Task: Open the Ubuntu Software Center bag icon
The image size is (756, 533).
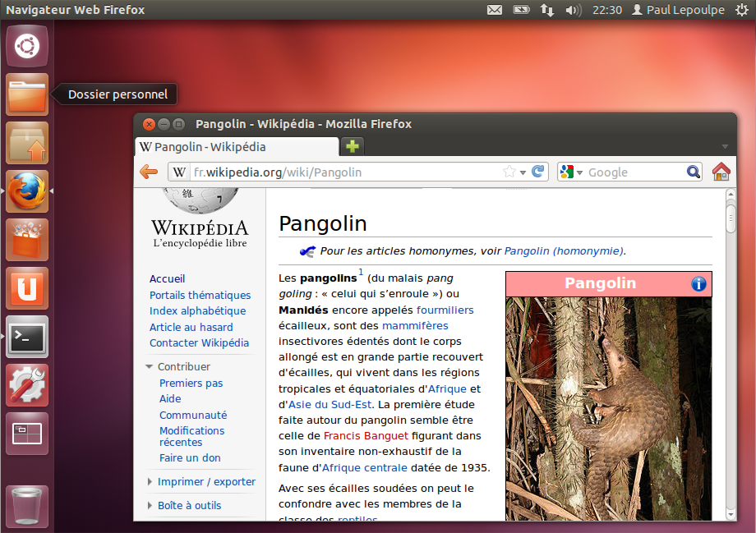Action: point(27,240)
